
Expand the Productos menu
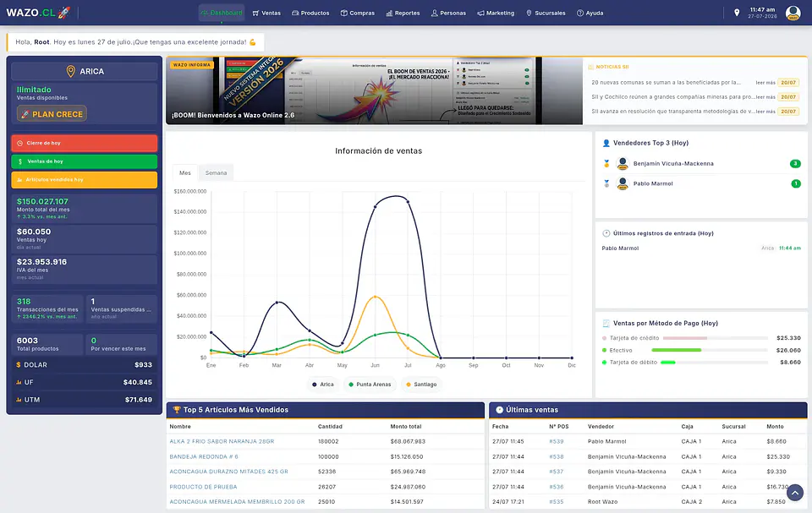pos(310,13)
